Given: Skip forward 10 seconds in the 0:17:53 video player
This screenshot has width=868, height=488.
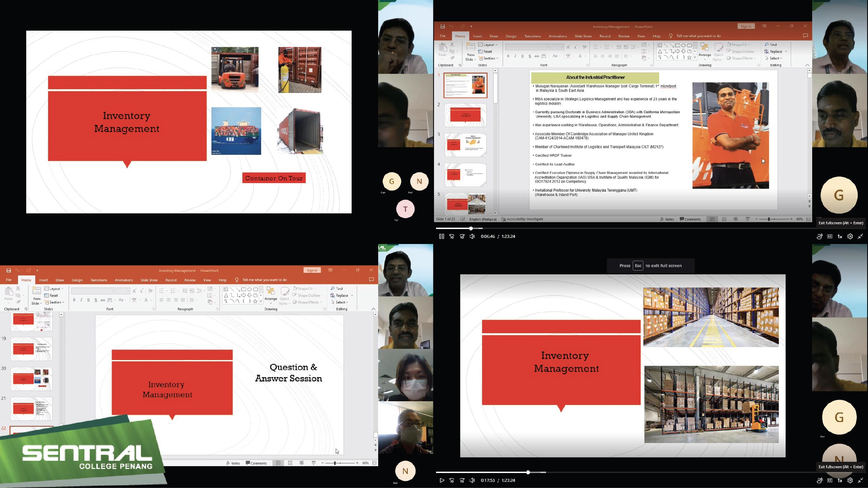Looking at the screenshot, I should click(462, 481).
